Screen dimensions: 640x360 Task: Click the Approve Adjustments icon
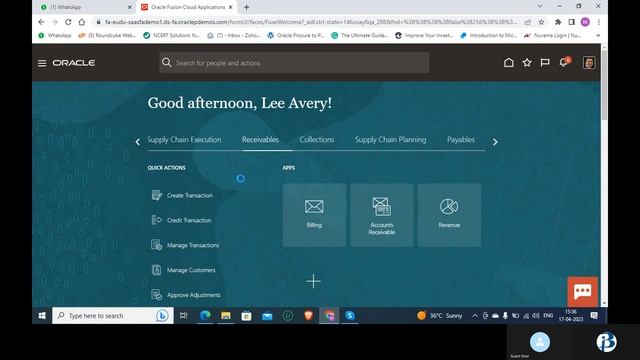tap(157, 295)
